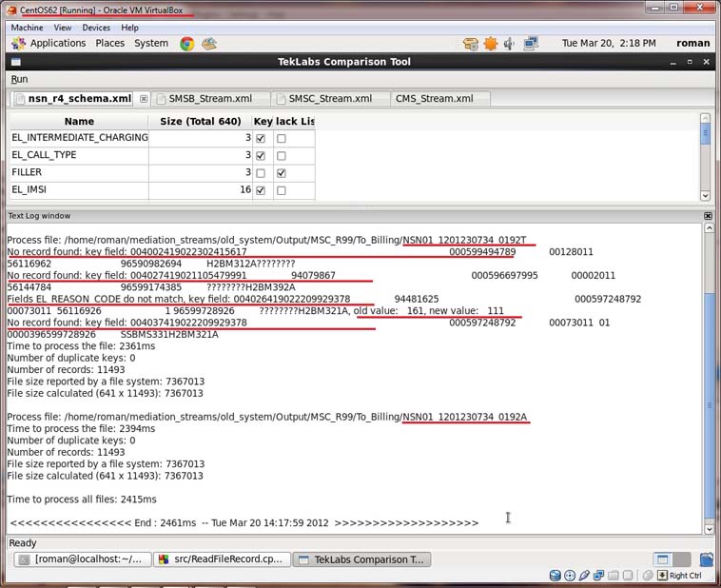Image resolution: width=721 pixels, height=588 pixels.
Task: Launch the Chrome browser from the top panel
Action: 187,43
